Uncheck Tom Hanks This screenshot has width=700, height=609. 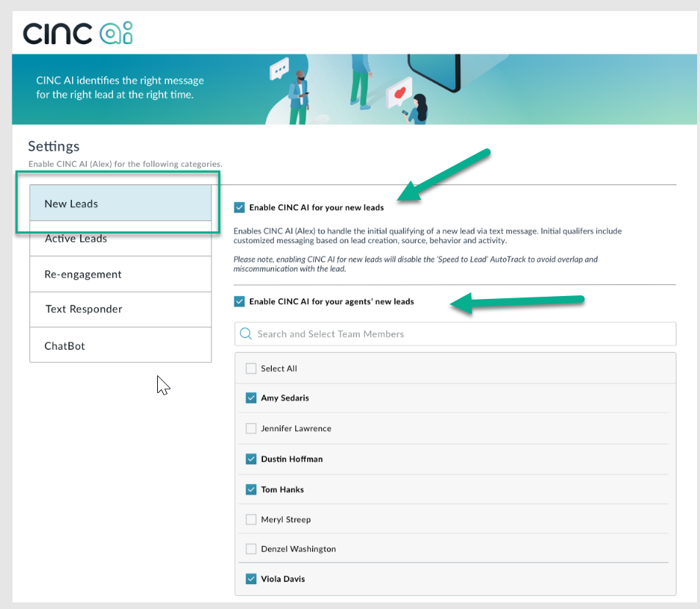250,489
